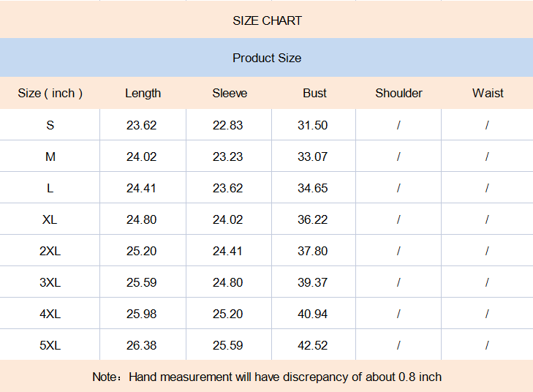Click the 25.98 length value for 4XL
Viewport: 533px width, 392px height.
tap(142, 314)
